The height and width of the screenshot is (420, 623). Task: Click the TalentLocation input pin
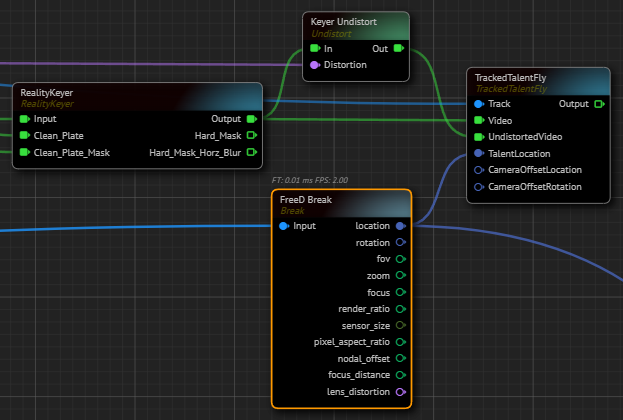coord(478,153)
